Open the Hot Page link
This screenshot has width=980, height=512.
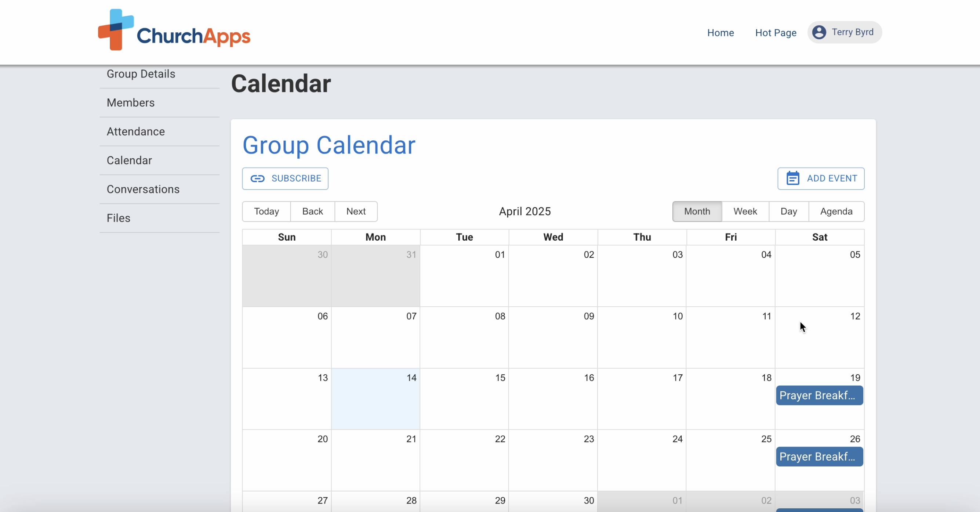tap(775, 33)
